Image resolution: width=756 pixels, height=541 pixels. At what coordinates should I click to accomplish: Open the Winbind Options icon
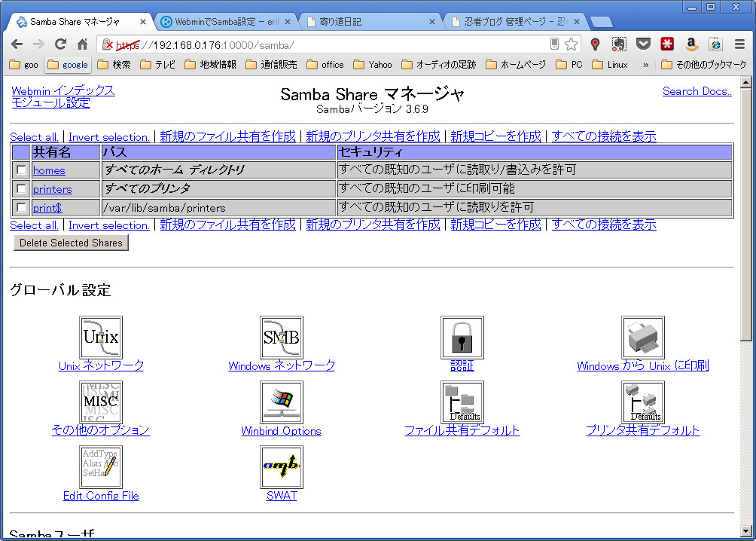pyautogui.click(x=282, y=402)
